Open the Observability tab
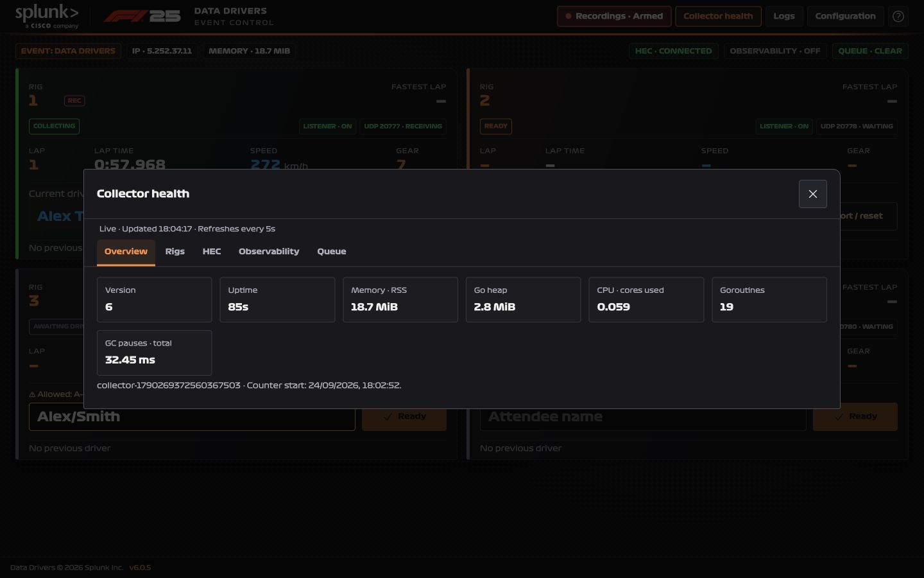924x578 pixels. click(269, 252)
